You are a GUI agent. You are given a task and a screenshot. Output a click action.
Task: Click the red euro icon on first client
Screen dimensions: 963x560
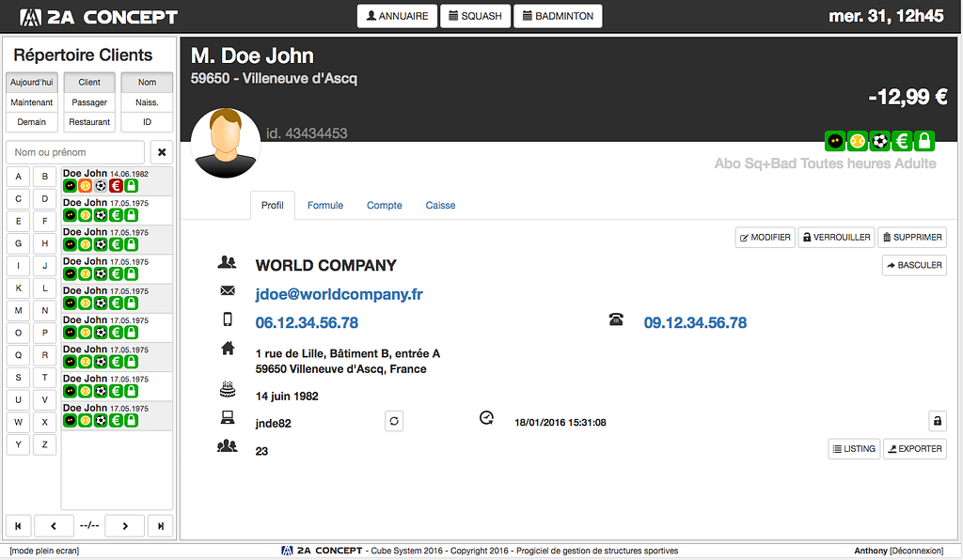(116, 186)
